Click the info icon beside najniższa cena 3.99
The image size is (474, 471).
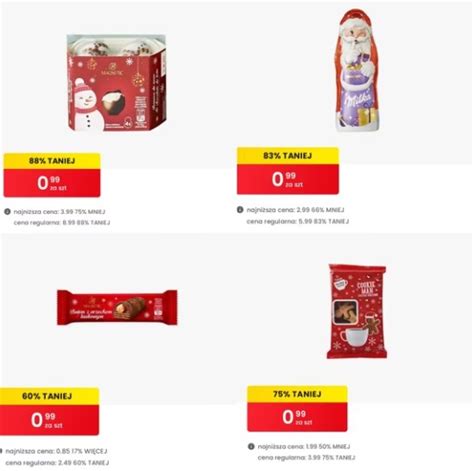(x=7, y=212)
